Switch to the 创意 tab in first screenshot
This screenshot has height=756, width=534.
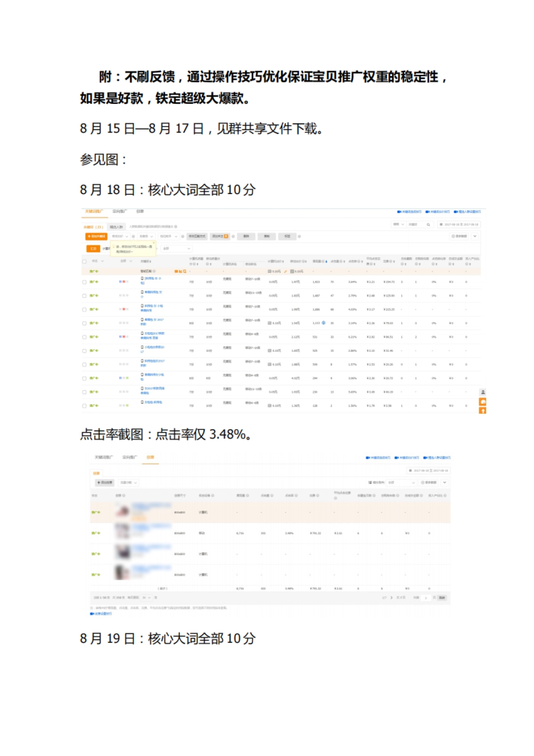(x=140, y=211)
